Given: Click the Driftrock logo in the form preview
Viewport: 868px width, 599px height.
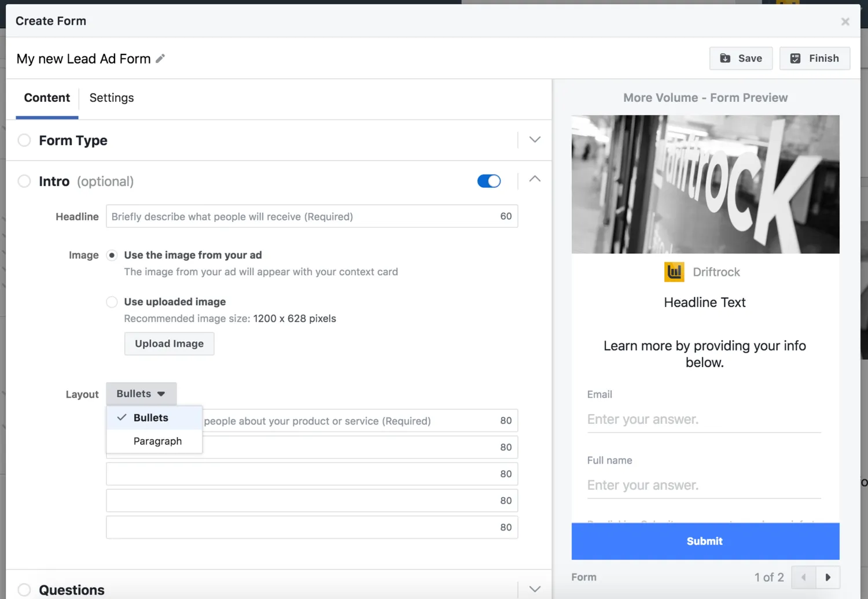Looking at the screenshot, I should 674,272.
